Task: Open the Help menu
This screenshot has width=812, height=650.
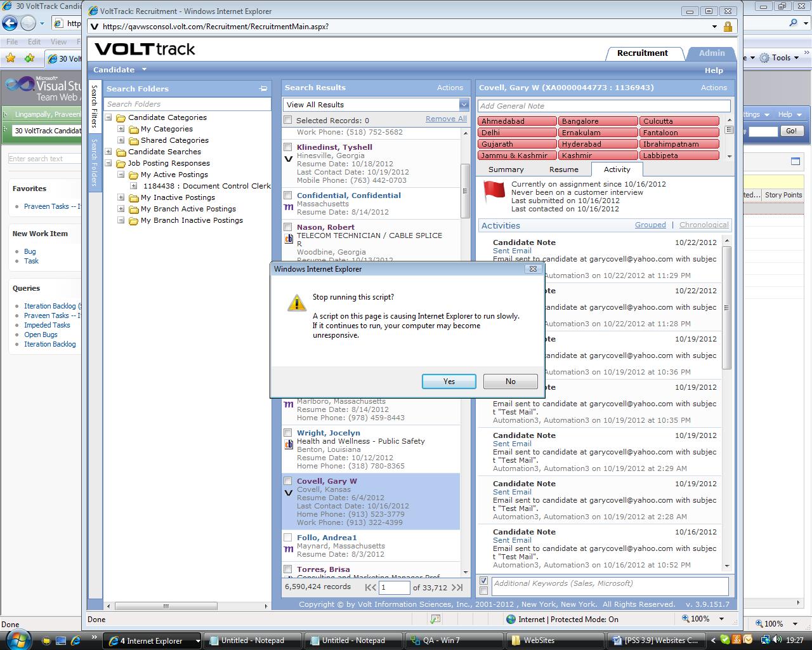Action: click(714, 70)
